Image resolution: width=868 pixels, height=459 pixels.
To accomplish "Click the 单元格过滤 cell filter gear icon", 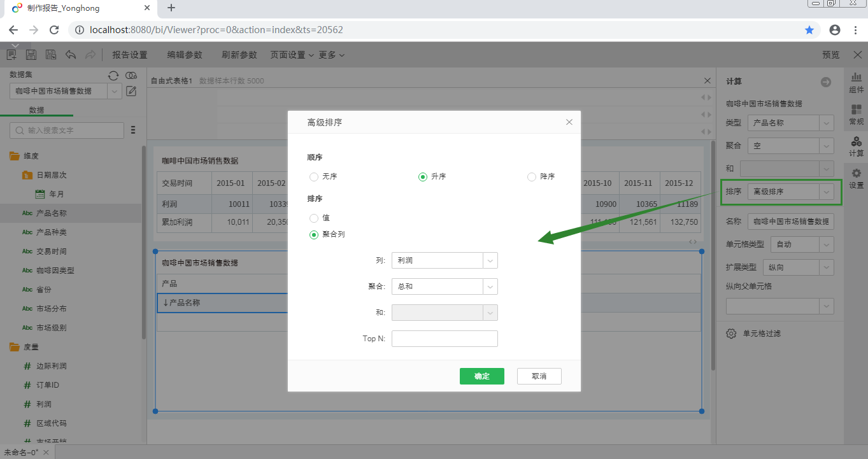I will pos(732,334).
